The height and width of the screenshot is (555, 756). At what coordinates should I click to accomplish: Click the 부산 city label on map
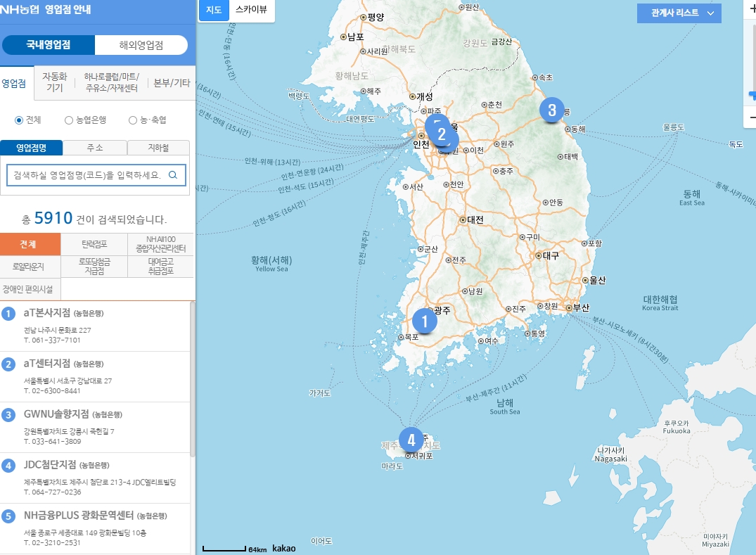tap(581, 307)
